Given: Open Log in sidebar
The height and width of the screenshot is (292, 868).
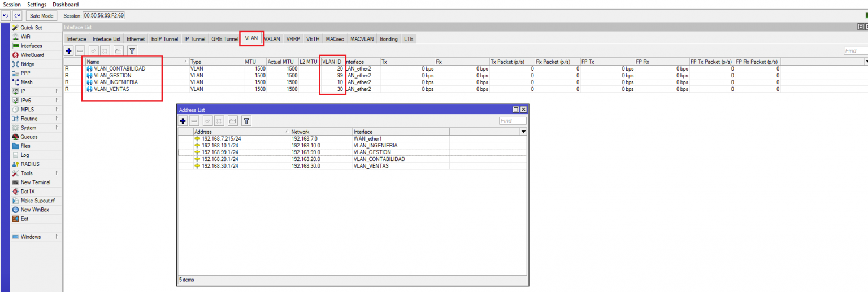Looking at the screenshot, I should [x=25, y=155].
